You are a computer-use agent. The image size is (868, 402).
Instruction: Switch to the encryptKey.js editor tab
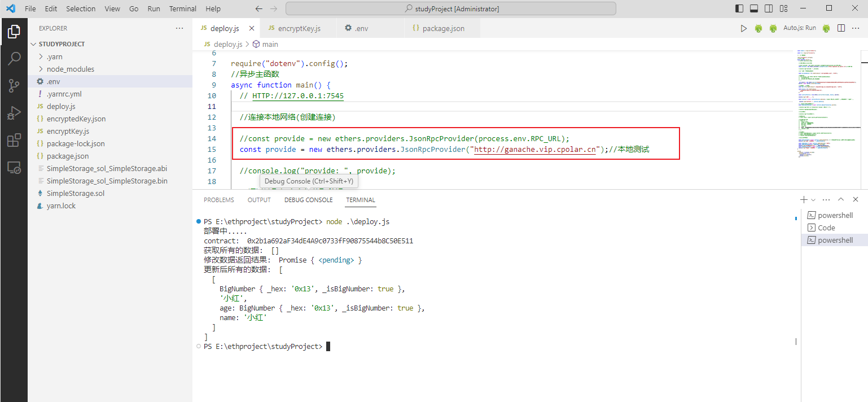[298, 28]
